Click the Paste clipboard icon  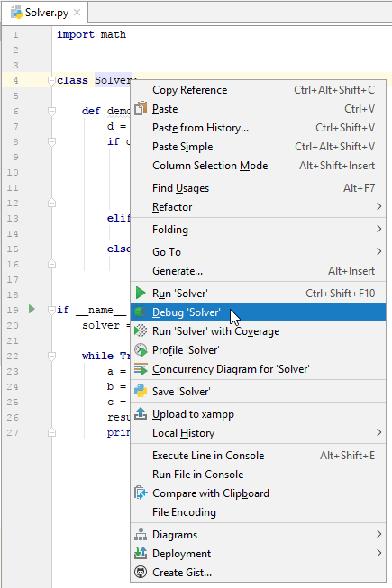(x=141, y=108)
